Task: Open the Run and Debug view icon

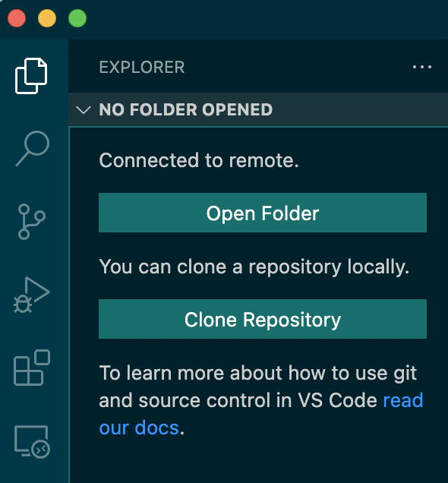Action: click(31, 295)
